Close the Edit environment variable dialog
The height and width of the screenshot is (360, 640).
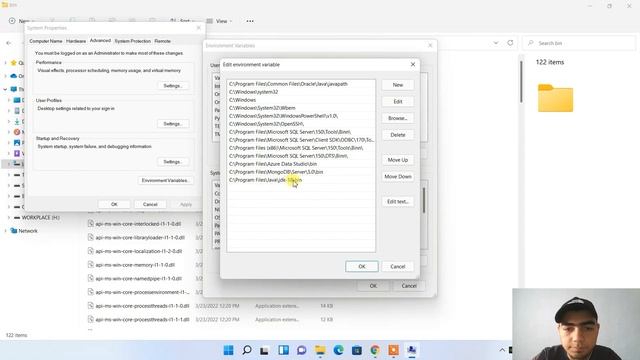pyautogui.click(x=413, y=64)
